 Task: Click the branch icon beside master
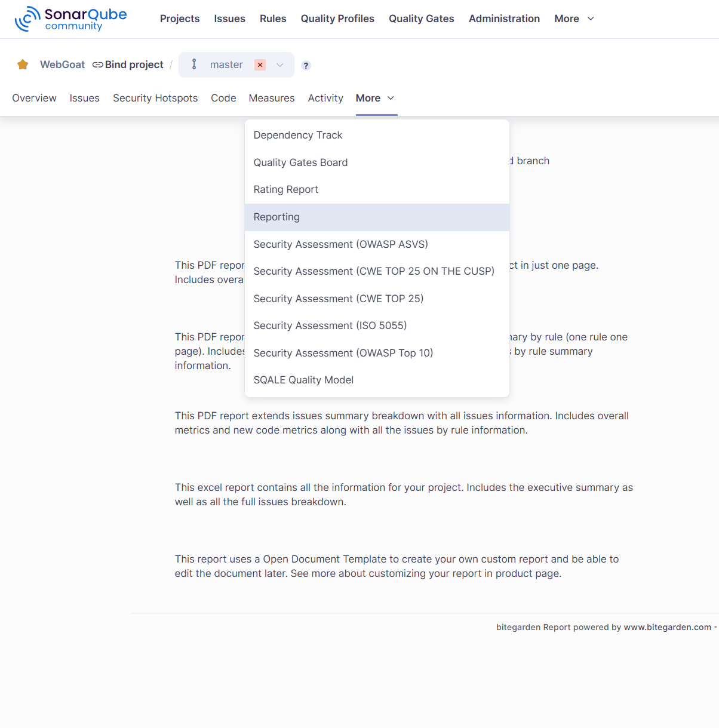[x=194, y=64]
